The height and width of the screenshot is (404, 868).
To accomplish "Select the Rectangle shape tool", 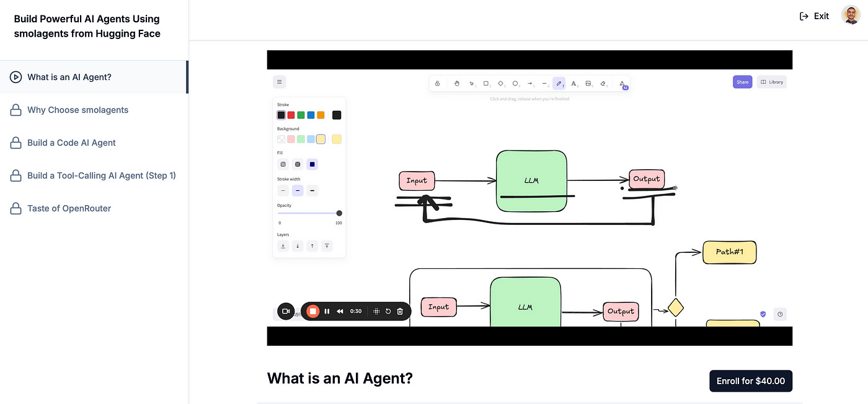I will pyautogui.click(x=486, y=83).
